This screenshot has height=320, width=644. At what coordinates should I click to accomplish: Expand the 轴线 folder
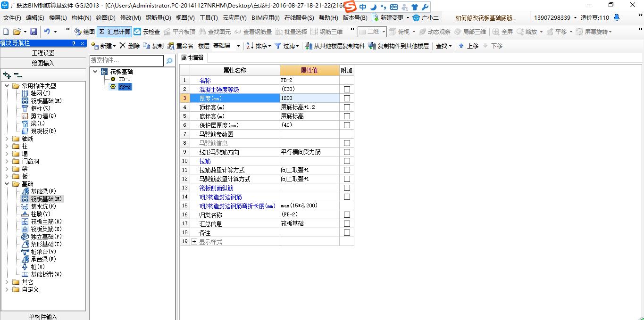(x=7, y=139)
